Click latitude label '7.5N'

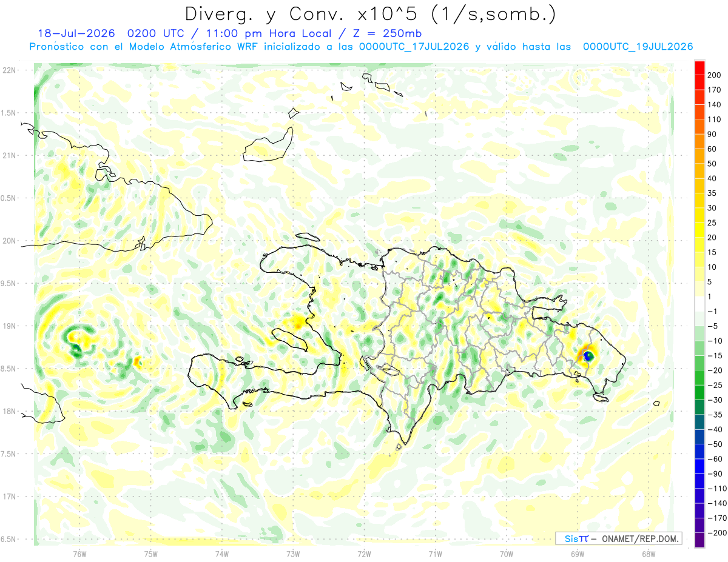[x=8, y=454]
